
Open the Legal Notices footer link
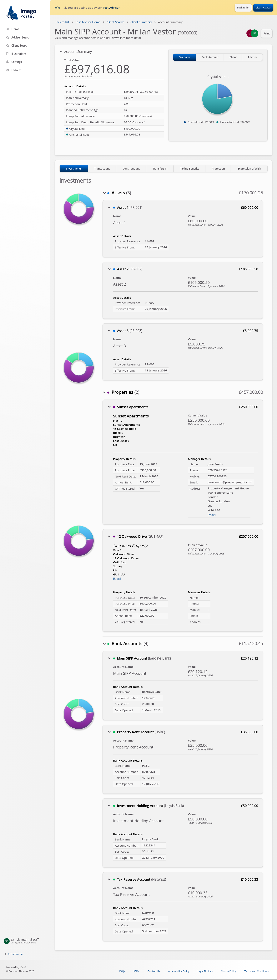click(x=205, y=971)
